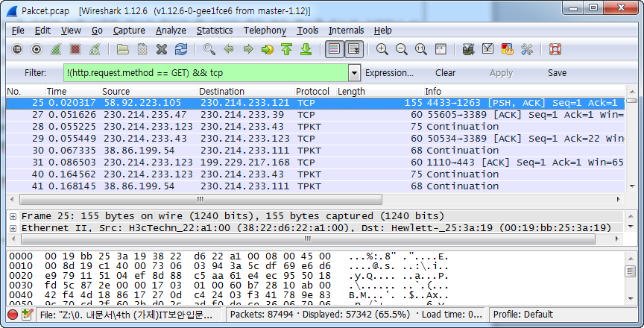Open the Statistics menu
Viewport: 644px width, 328px height.
(x=215, y=31)
